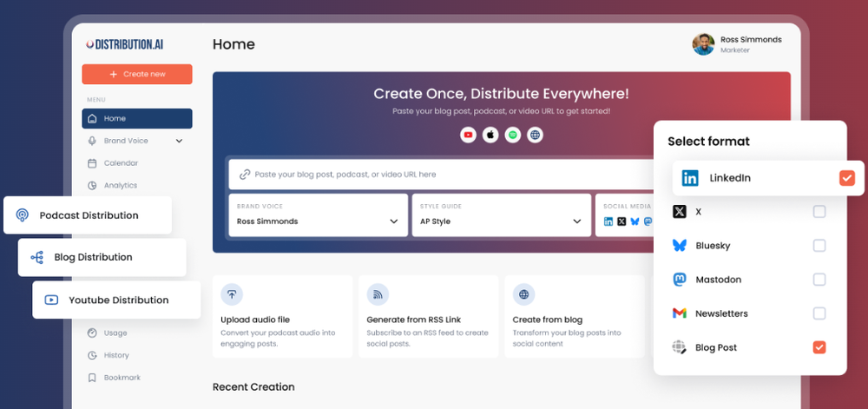Click the Bookmark icon in sidebar
868x409 pixels.
(x=93, y=378)
